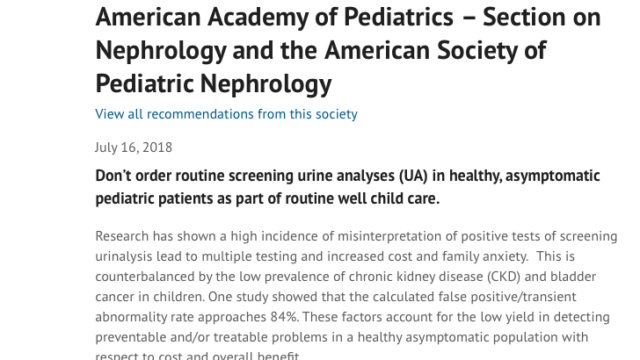Click the '84%' figure in the paragraph

pyautogui.click(x=284, y=317)
